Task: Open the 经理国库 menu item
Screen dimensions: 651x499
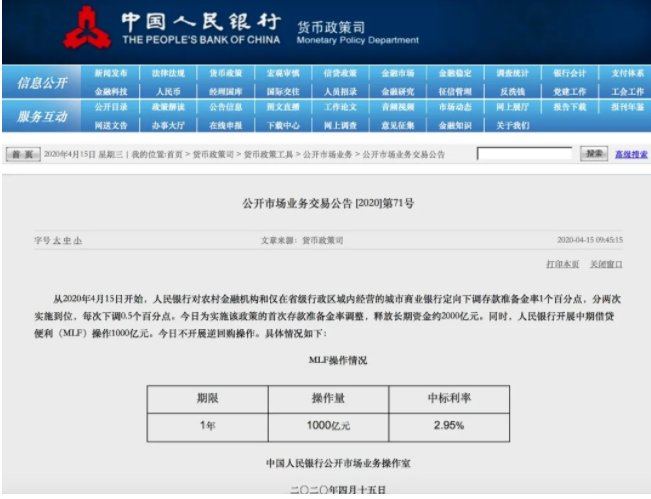Action: (x=225, y=92)
